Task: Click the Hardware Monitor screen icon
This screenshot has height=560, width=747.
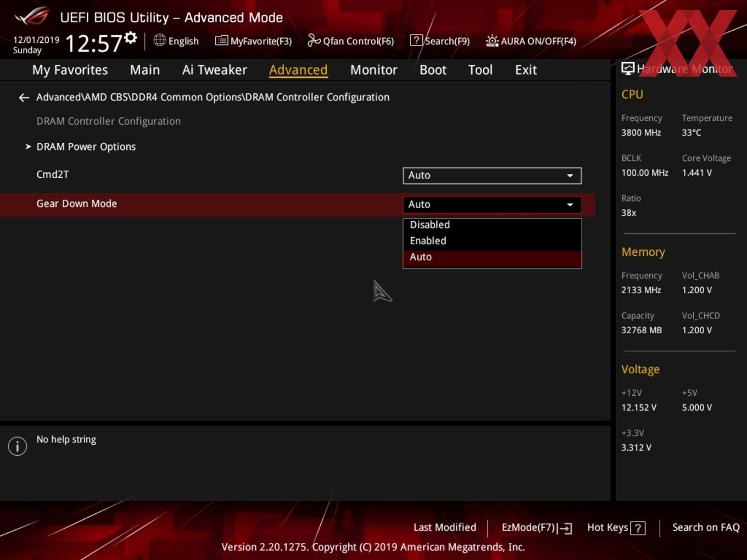Action: click(x=628, y=68)
